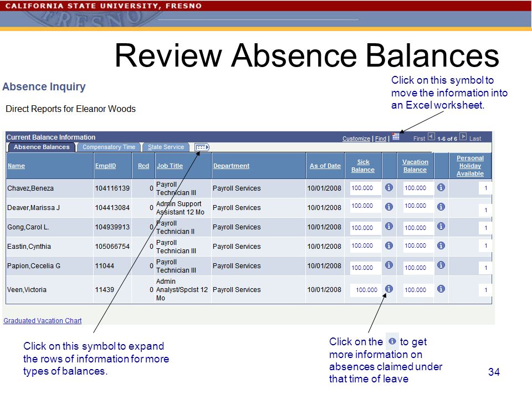This screenshot has height=399, width=532.
Task: Click the First navigation text
Action: pos(419,139)
